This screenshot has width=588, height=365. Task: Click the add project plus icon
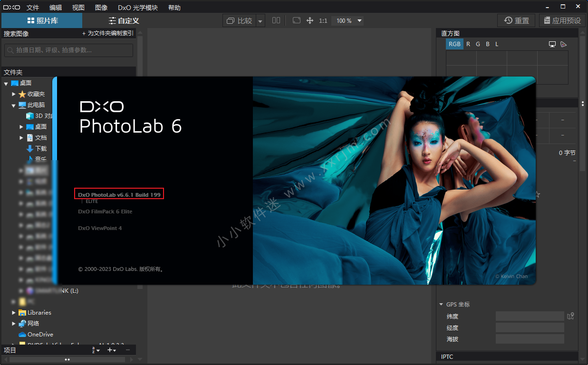click(x=112, y=350)
